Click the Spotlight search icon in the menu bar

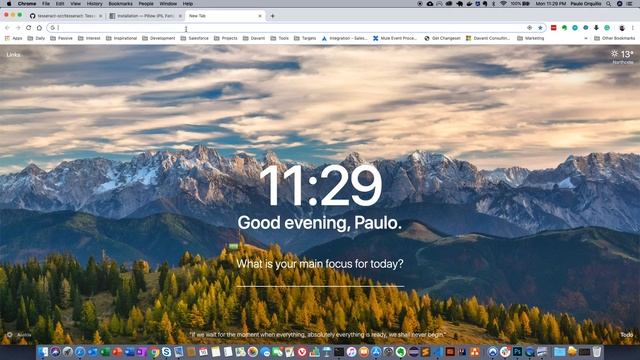click(608, 4)
